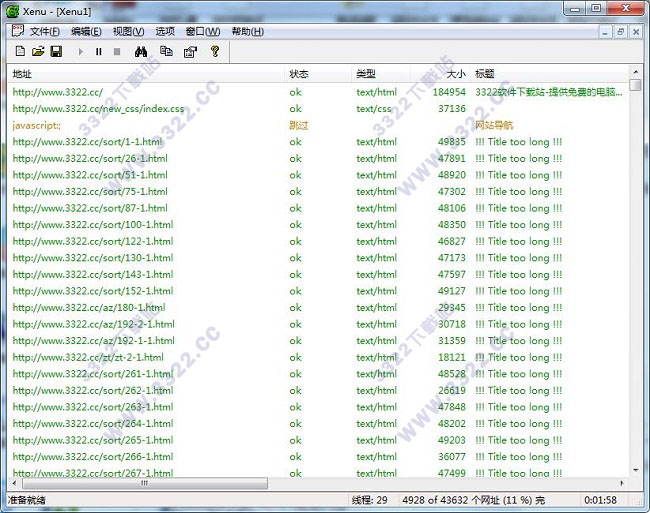Open the 文件(F) menu
The width and height of the screenshot is (650, 513).
click(44, 31)
